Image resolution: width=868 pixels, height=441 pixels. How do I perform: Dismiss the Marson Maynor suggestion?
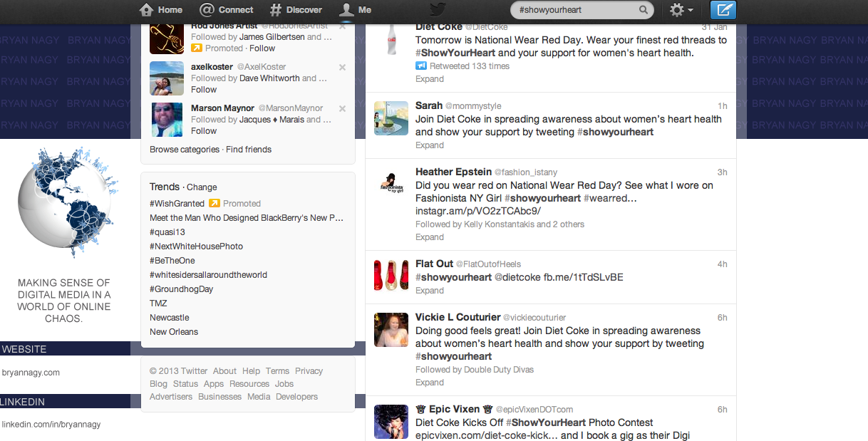(343, 108)
